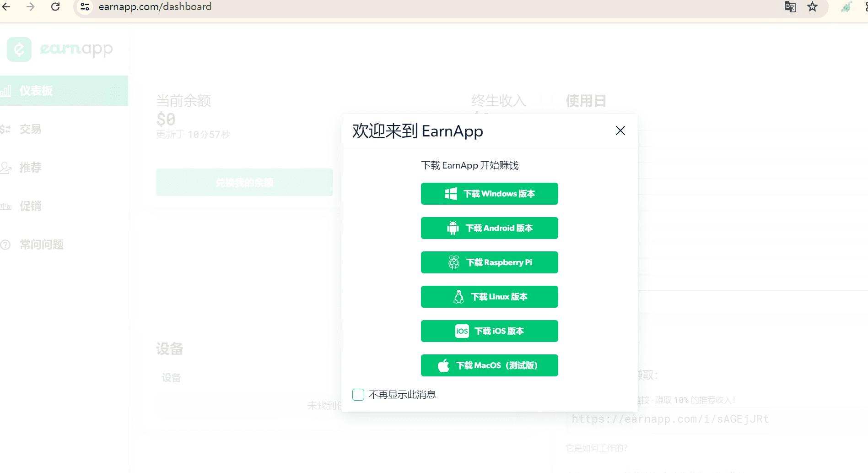Screen dimensions: 868x473
Task: Click the browser back arrow
Action: coord(6,7)
